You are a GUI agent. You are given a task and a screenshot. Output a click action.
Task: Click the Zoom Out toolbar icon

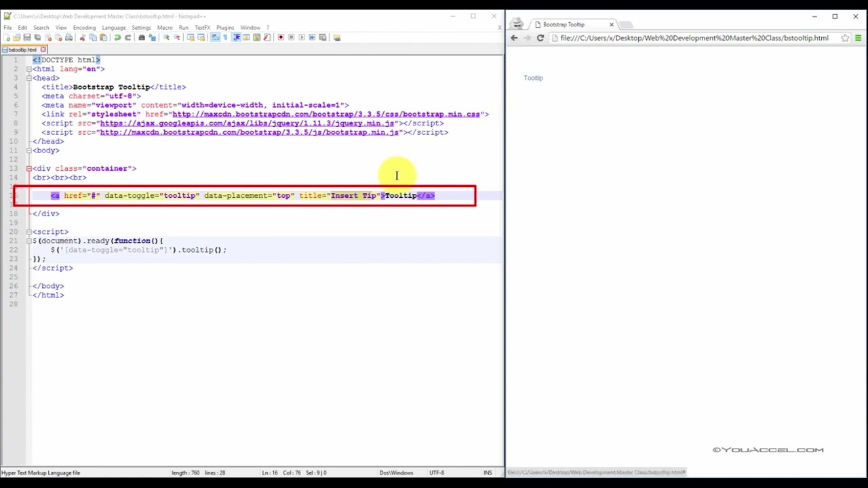[x=176, y=37]
